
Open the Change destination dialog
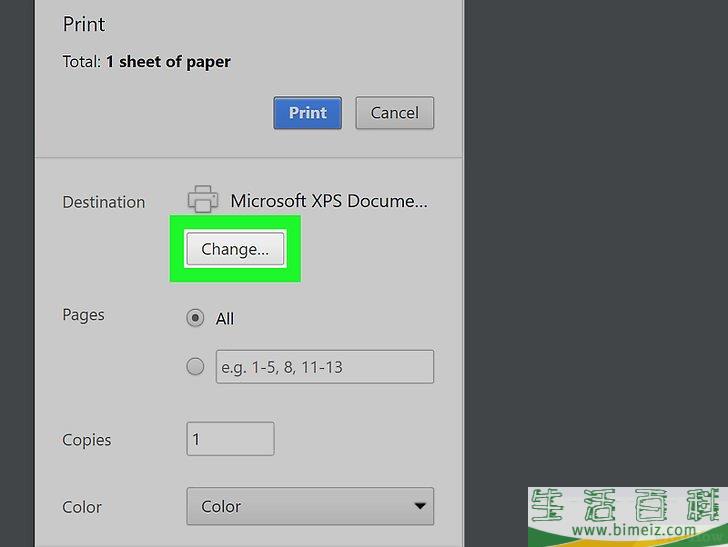click(x=235, y=250)
